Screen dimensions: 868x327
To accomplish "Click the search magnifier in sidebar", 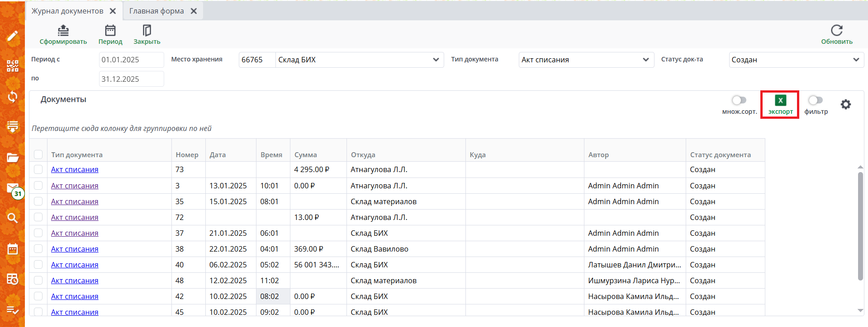I will click(x=12, y=218).
